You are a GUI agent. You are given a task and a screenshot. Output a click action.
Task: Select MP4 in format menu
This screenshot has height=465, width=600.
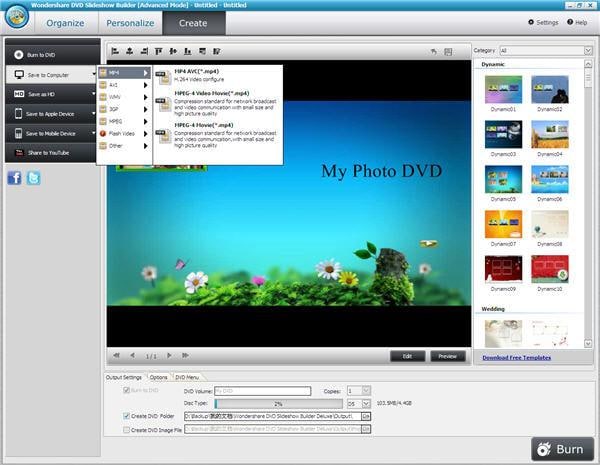point(124,73)
